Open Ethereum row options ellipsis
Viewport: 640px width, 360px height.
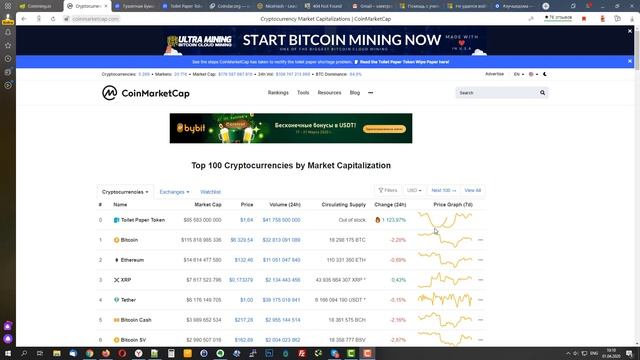pyautogui.click(x=480, y=260)
